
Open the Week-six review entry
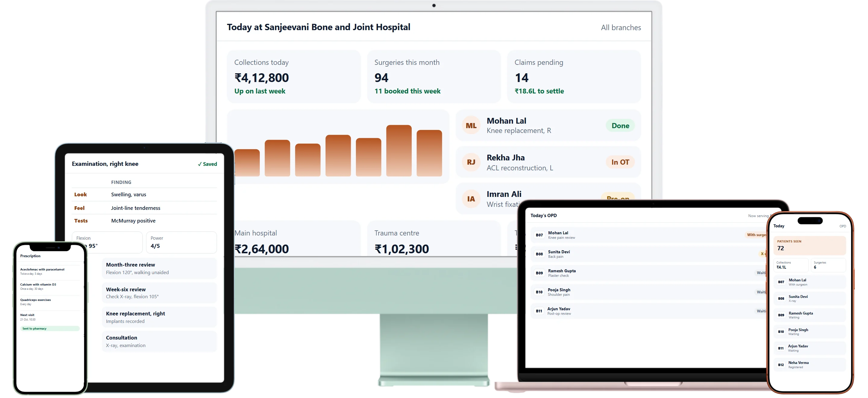tap(159, 293)
